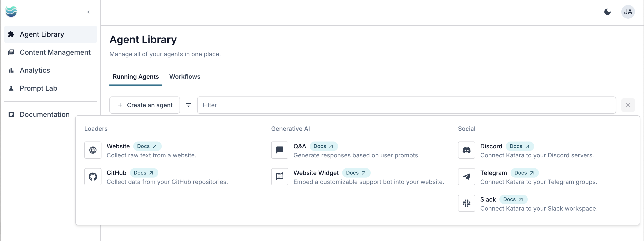The image size is (644, 241).
Task: Open Docs link for Slack
Action: pyautogui.click(x=514, y=199)
